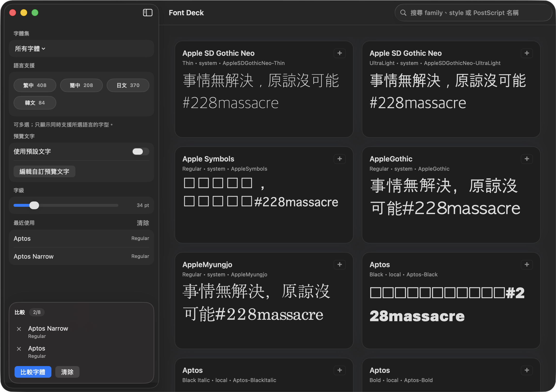Add AppleMyungjo to compare list

(339, 264)
